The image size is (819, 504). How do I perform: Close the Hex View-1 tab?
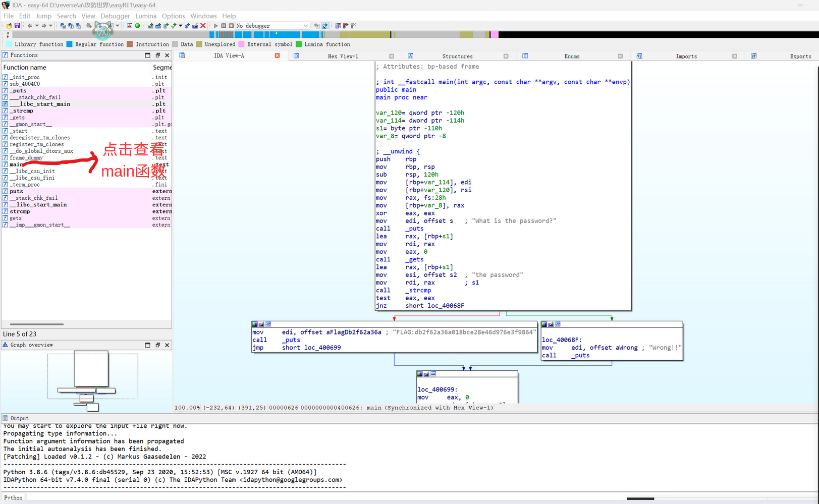coord(392,56)
